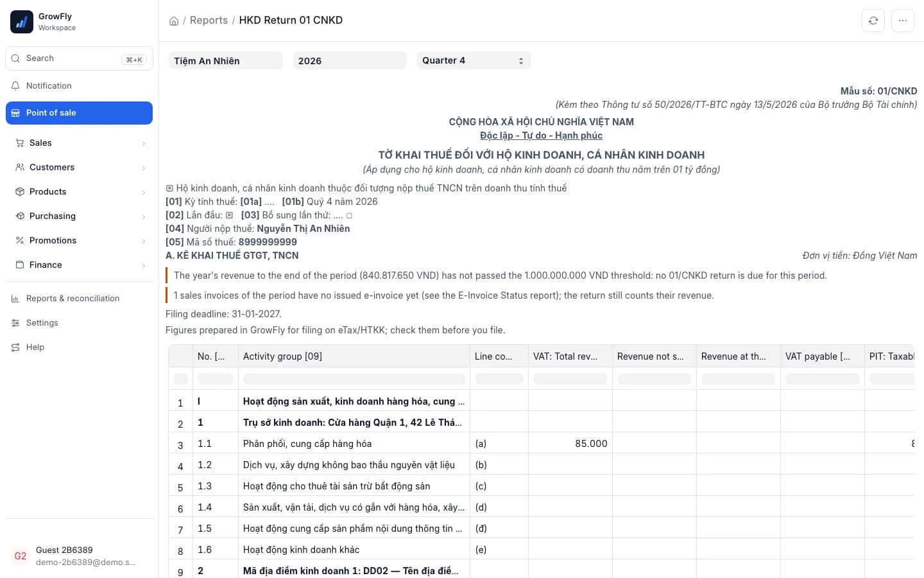924x578 pixels.
Task: Expand the Sales submenu chevron
Action: 143,143
